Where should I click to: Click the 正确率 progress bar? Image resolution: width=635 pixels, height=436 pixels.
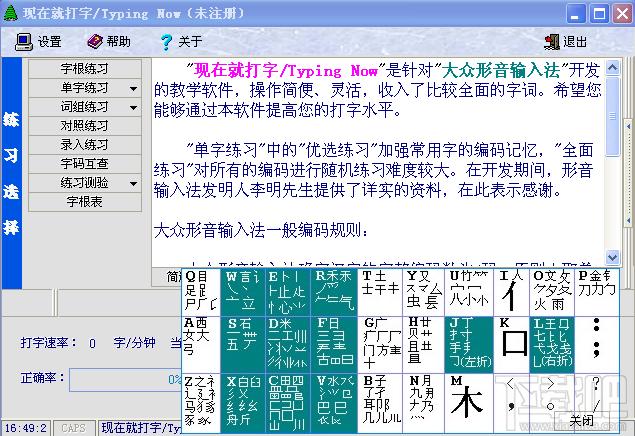tap(126, 380)
